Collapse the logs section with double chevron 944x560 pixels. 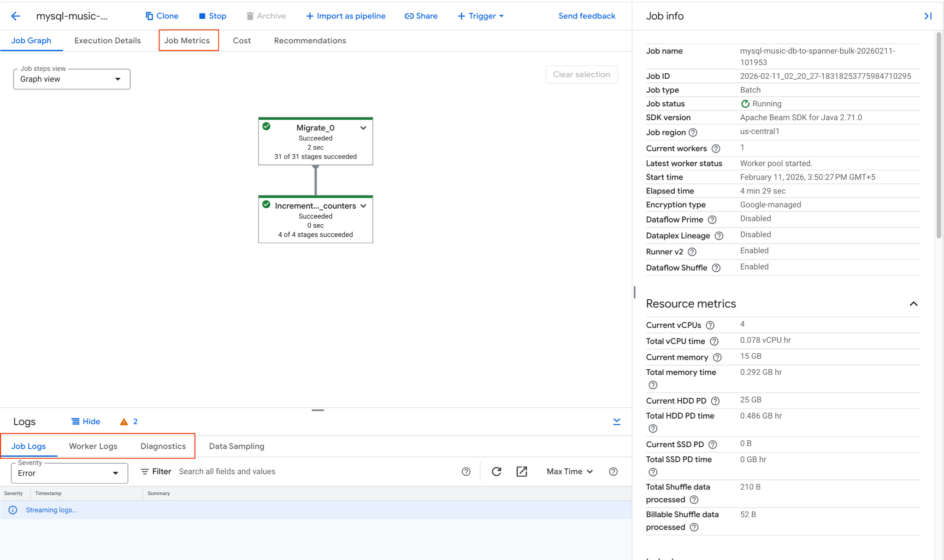point(617,421)
